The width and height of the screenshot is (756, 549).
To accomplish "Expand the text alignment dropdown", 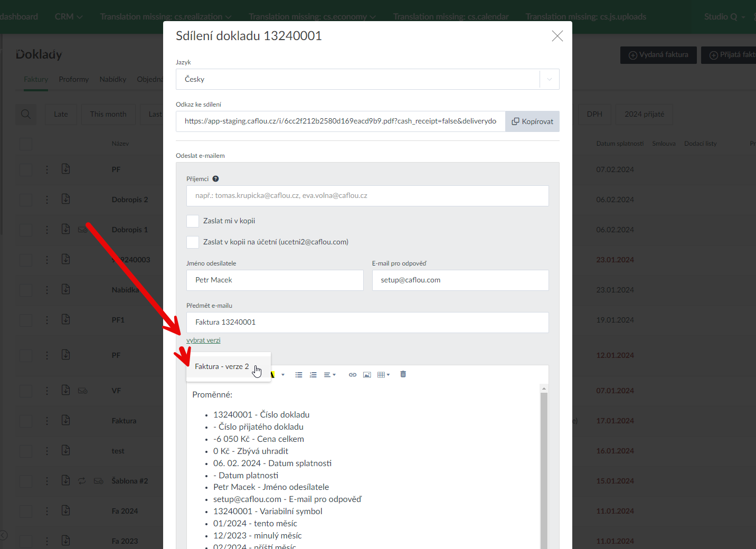I will coord(329,375).
